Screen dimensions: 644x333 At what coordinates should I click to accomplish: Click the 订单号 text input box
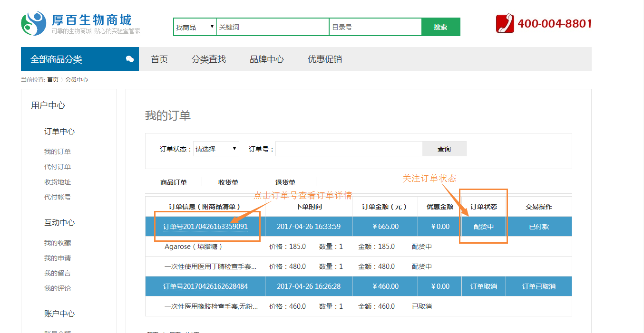tap(349, 149)
